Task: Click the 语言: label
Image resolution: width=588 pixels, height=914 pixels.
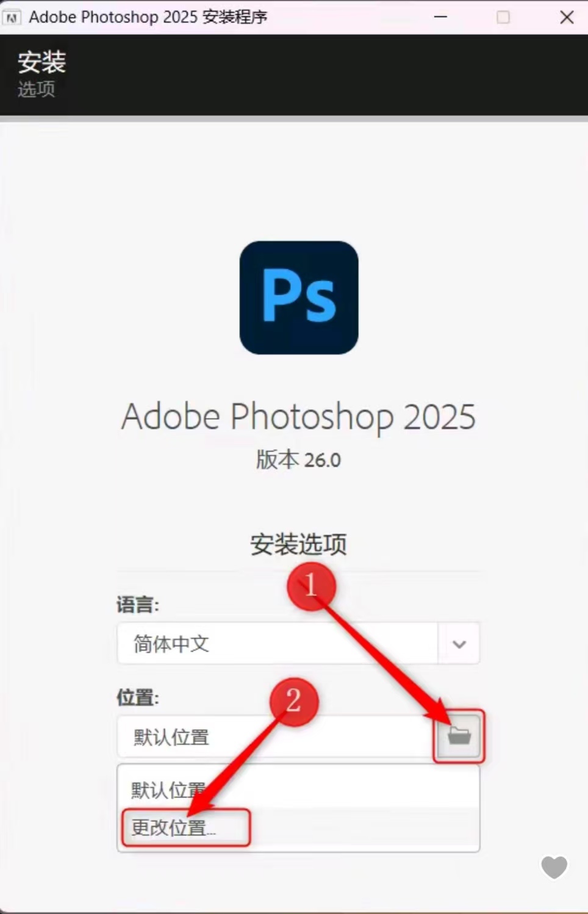Action: click(138, 605)
